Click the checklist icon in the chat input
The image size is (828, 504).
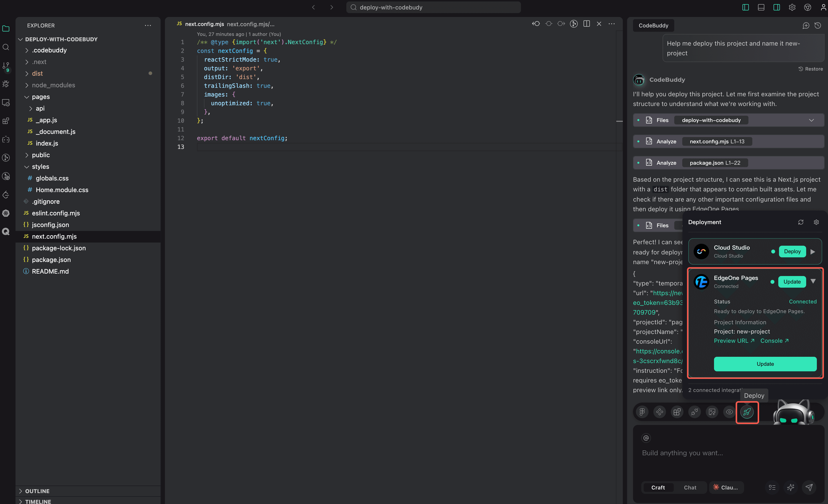772,487
